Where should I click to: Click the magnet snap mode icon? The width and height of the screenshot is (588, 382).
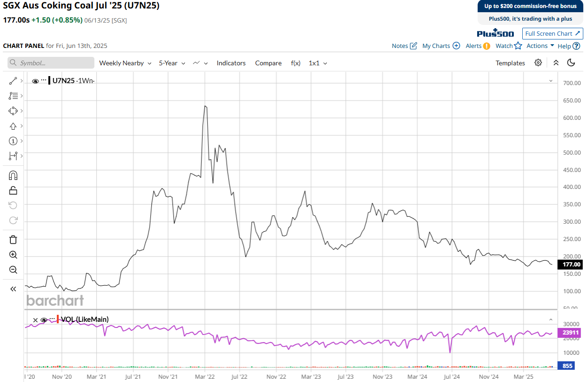(x=13, y=175)
